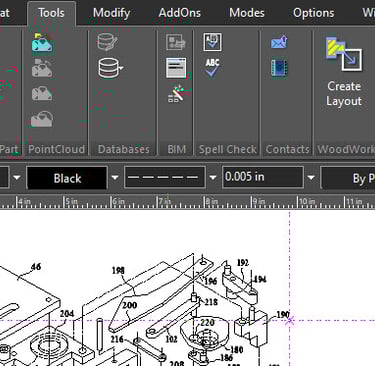The width and height of the screenshot is (375, 366).
Task: Click part label 200 in drawing
Action: pos(130,305)
